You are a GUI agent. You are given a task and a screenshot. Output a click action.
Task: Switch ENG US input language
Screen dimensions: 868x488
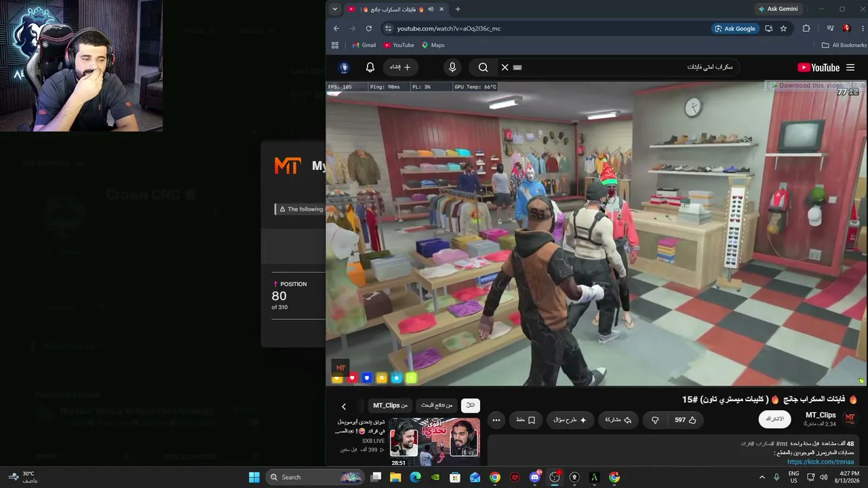coord(793,477)
